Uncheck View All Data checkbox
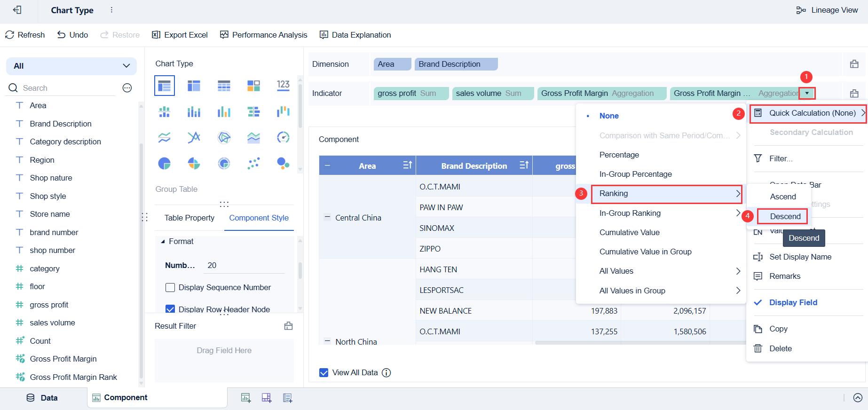868x410 pixels. [324, 373]
